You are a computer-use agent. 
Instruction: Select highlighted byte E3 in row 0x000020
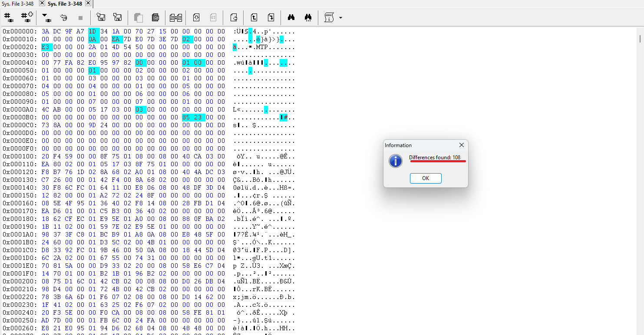[45, 47]
